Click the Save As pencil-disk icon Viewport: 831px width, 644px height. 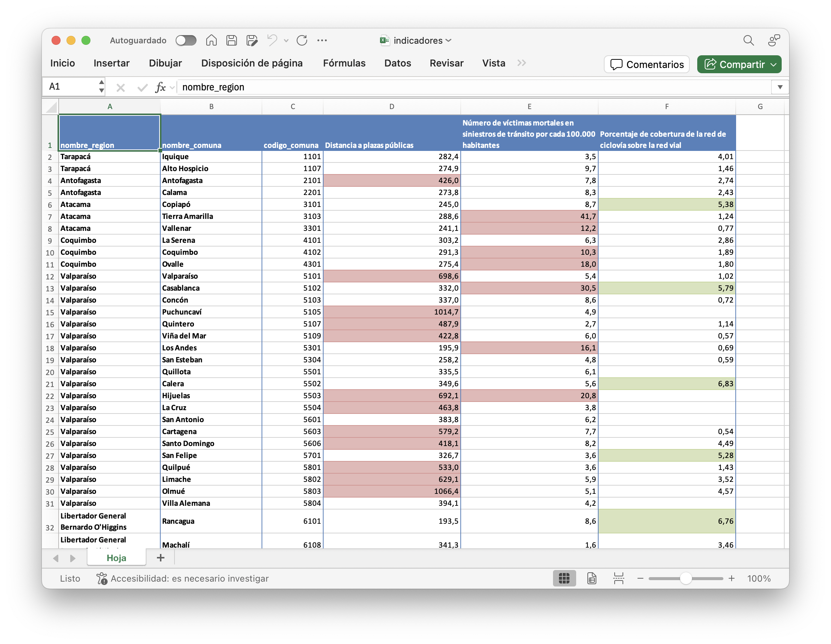tap(252, 40)
